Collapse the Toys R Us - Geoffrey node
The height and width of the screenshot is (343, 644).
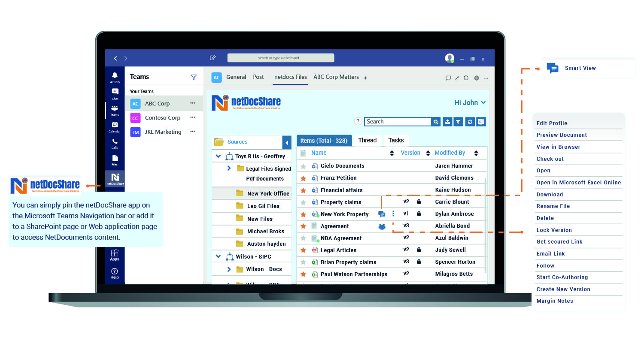click(x=218, y=156)
